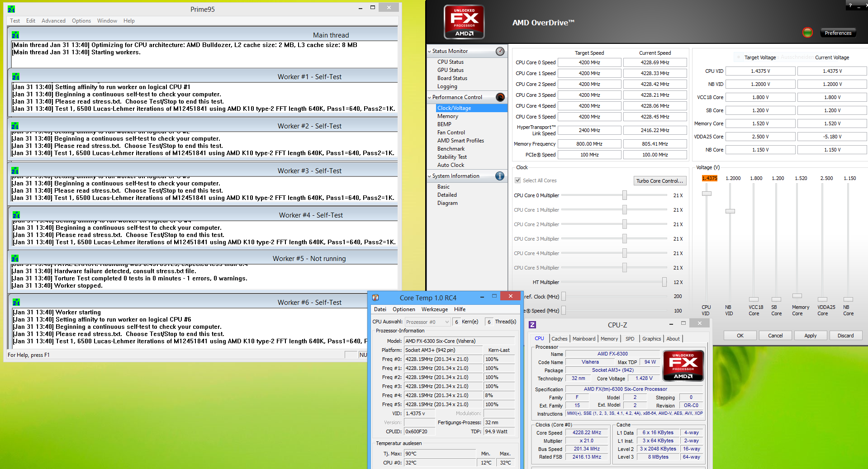
Task: Switch to the Caches tab in CPU-Z
Action: point(560,339)
